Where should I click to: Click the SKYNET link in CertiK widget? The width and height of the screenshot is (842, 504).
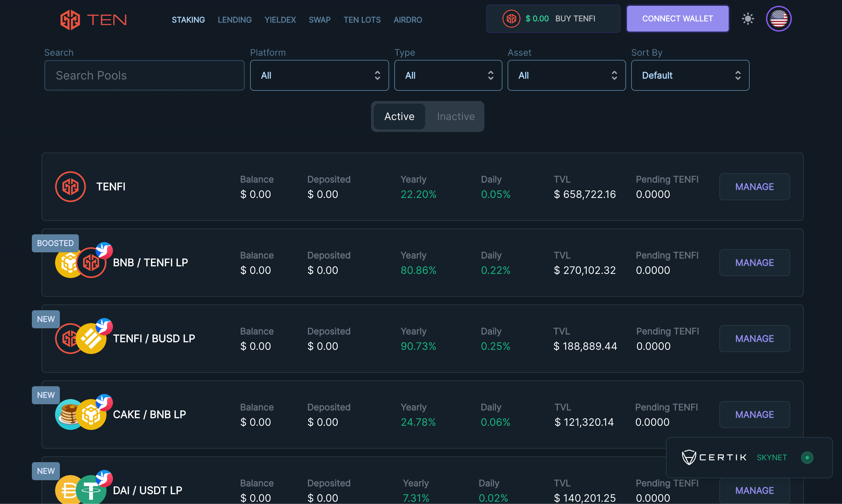point(772,457)
